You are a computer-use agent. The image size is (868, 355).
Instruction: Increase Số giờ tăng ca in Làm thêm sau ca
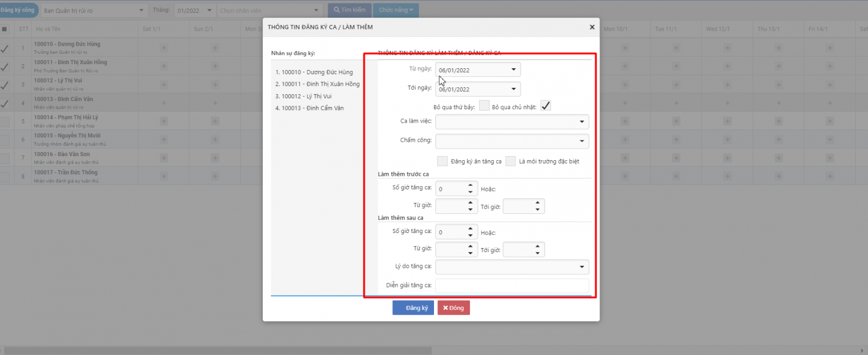click(470, 228)
